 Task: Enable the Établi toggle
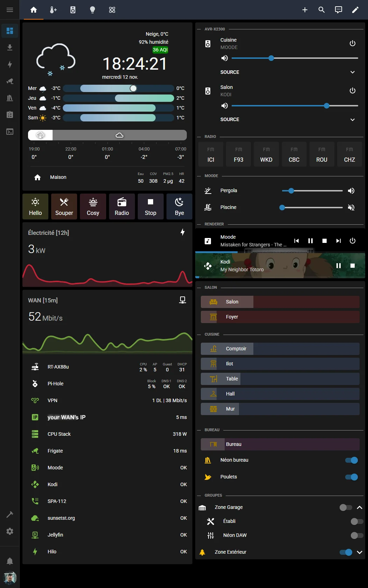356,521
